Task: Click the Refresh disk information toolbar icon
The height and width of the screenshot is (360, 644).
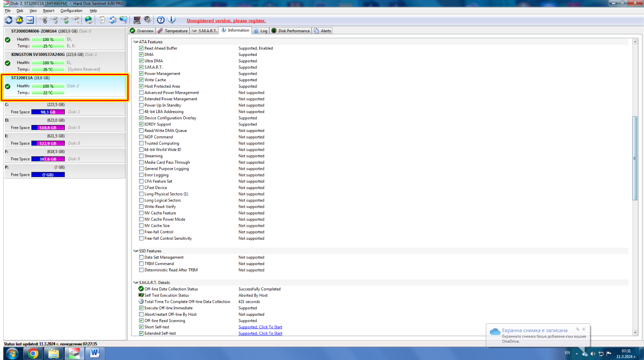Action: point(8,20)
